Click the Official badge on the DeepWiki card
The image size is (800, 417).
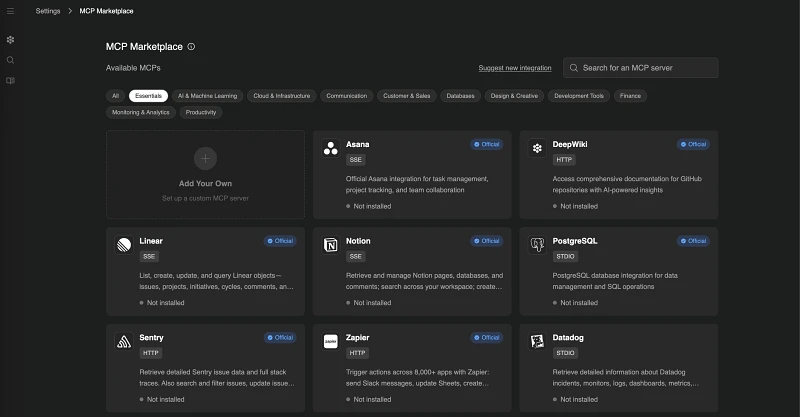[x=693, y=144]
